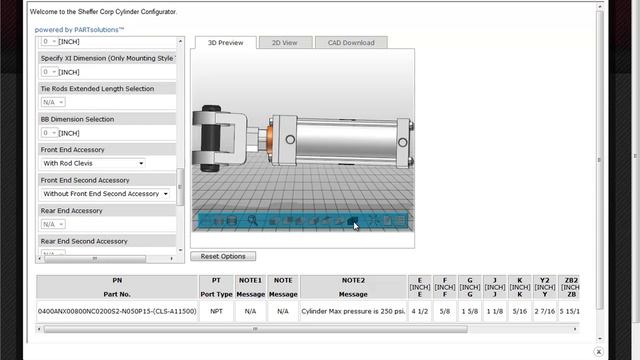Open the 2D View tab
The height and width of the screenshot is (360, 640).
coord(285,42)
